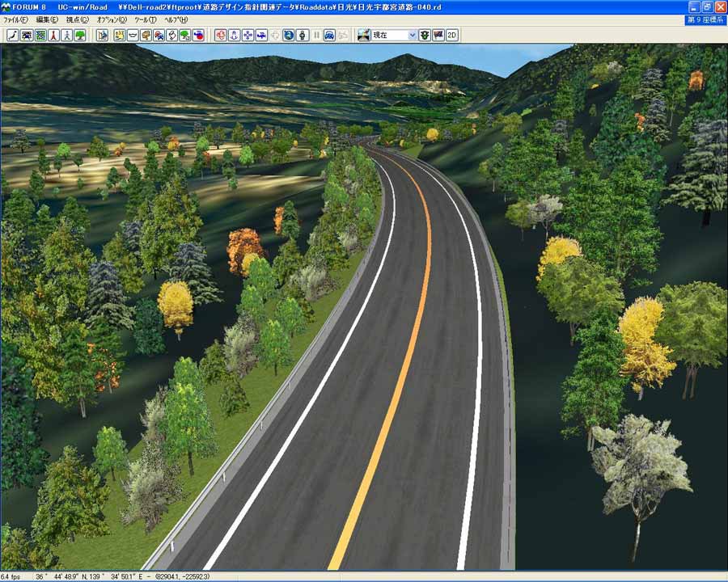The height and width of the screenshot is (582, 728).
Task: Click the bowl-shaped cross-section icon
Action: (133, 36)
